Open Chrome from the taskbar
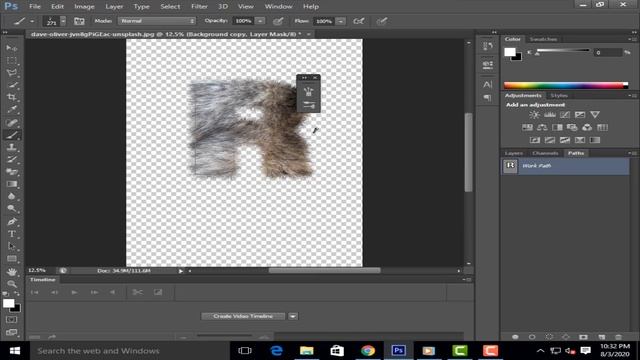The height and width of the screenshot is (360, 640). tap(368, 351)
